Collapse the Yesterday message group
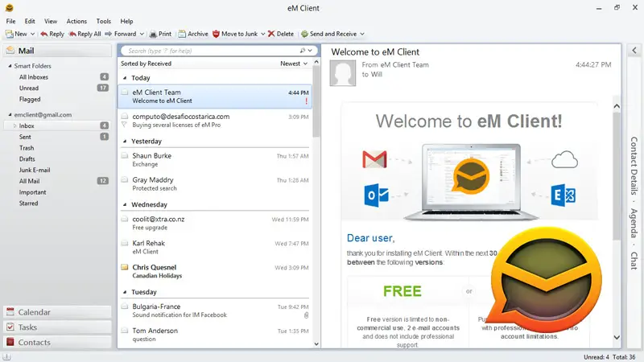Viewport: 644px width, 362px height. [125, 142]
